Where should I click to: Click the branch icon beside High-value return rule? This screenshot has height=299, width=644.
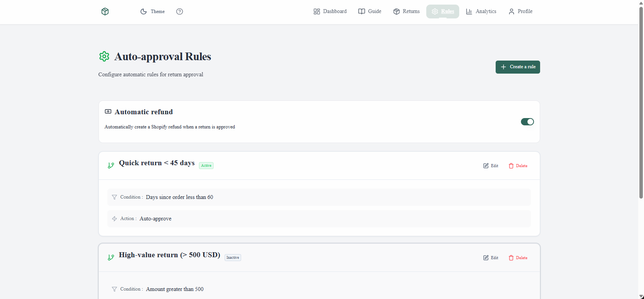point(111,258)
